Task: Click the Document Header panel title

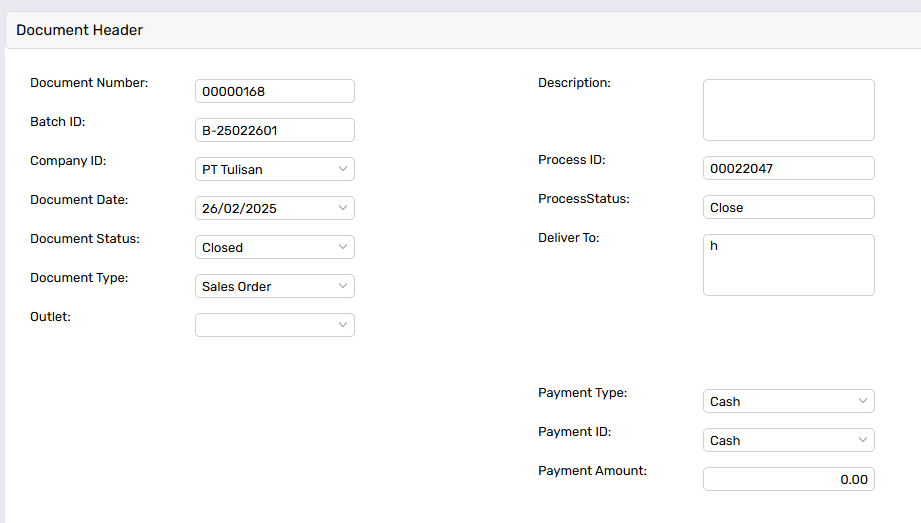Action: (79, 30)
